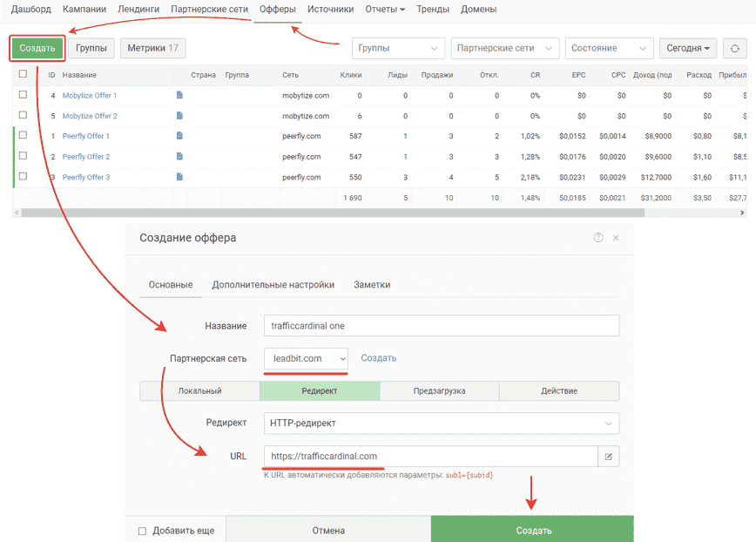756x542 pixels.
Task: Enable the Добавить еще checkbox
Action: (x=143, y=531)
